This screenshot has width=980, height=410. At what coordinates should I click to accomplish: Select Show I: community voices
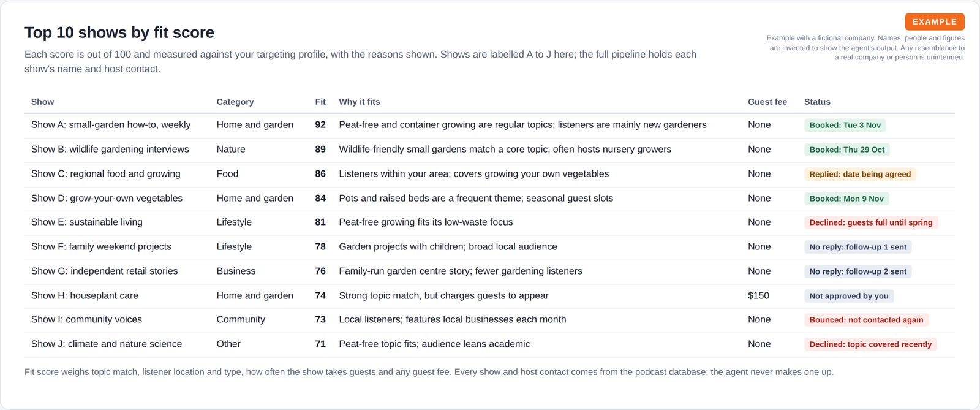[86, 320]
